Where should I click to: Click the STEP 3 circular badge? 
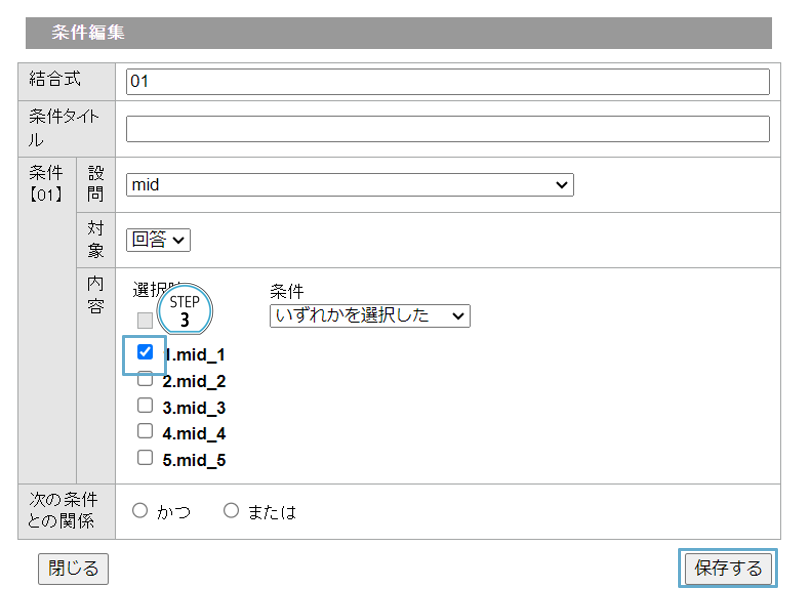click(x=185, y=311)
